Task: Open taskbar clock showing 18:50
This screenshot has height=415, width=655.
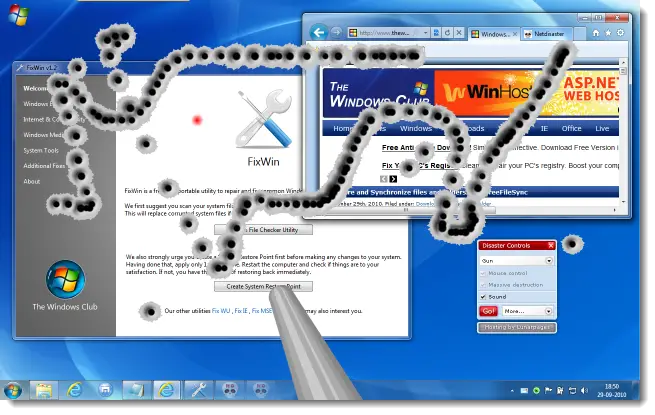Action: click(612, 390)
